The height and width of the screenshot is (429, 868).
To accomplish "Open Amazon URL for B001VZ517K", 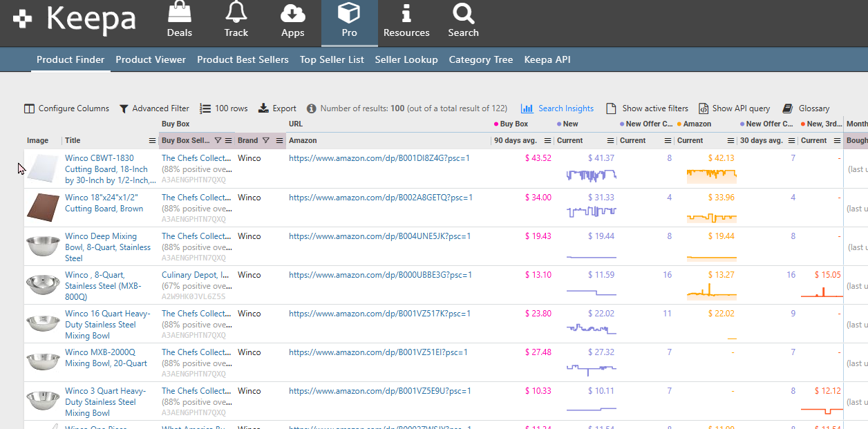I will tap(379, 313).
